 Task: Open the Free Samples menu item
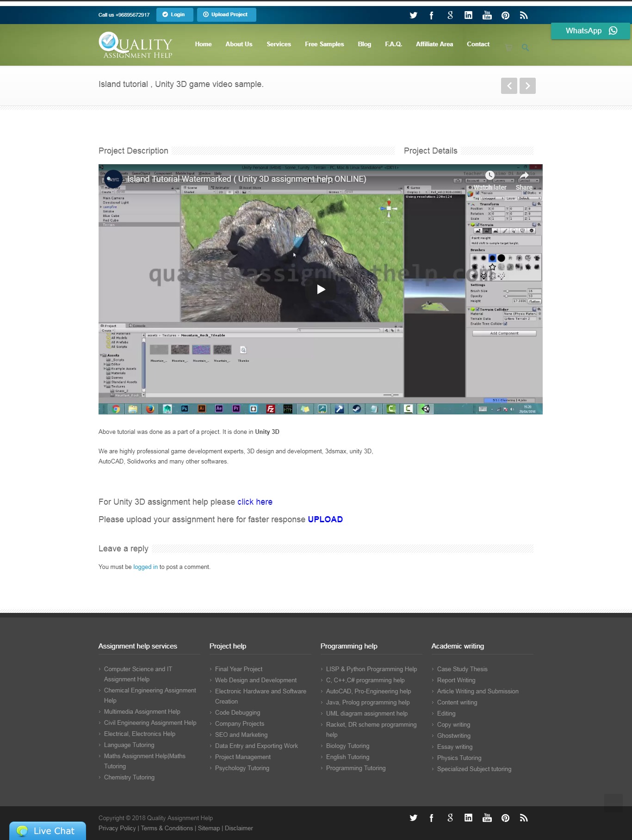pos(324,44)
